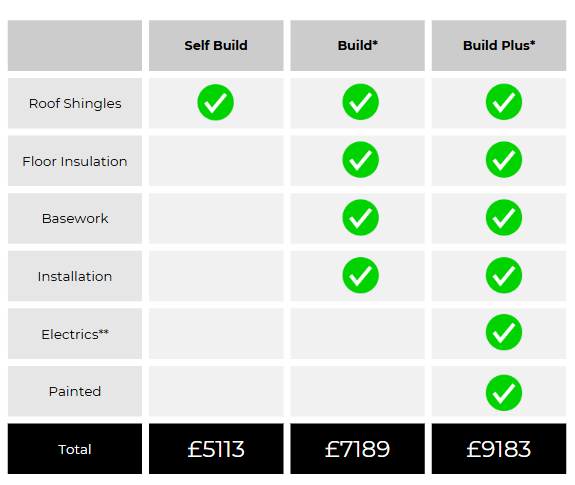Screen dimensions: 575x485
Task: Click the Build Plus Installation checkmark
Action: [x=504, y=275]
